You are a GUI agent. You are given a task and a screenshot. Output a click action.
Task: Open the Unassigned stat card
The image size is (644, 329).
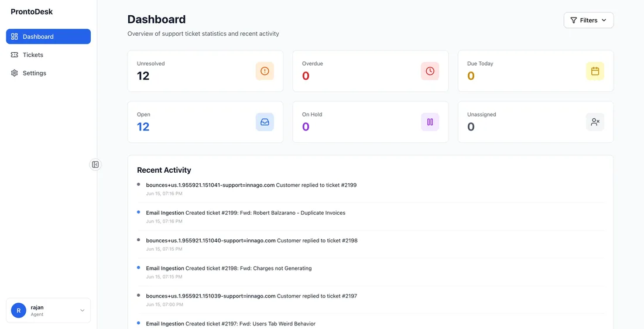[x=536, y=122]
